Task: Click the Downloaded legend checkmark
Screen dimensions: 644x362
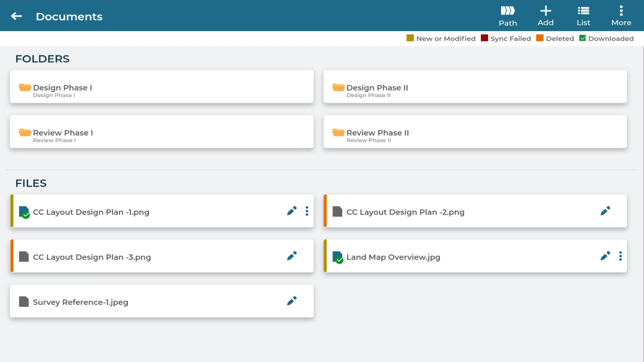Action: point(583,38)
